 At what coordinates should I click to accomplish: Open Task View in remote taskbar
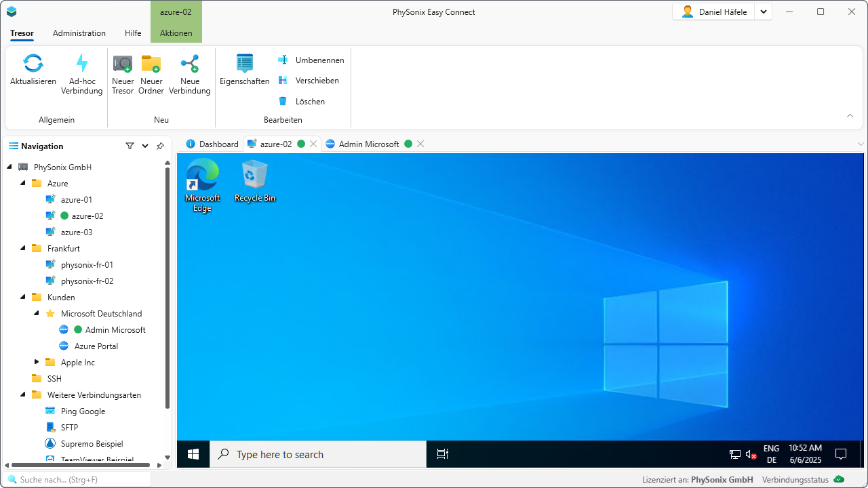click(443, 454)
